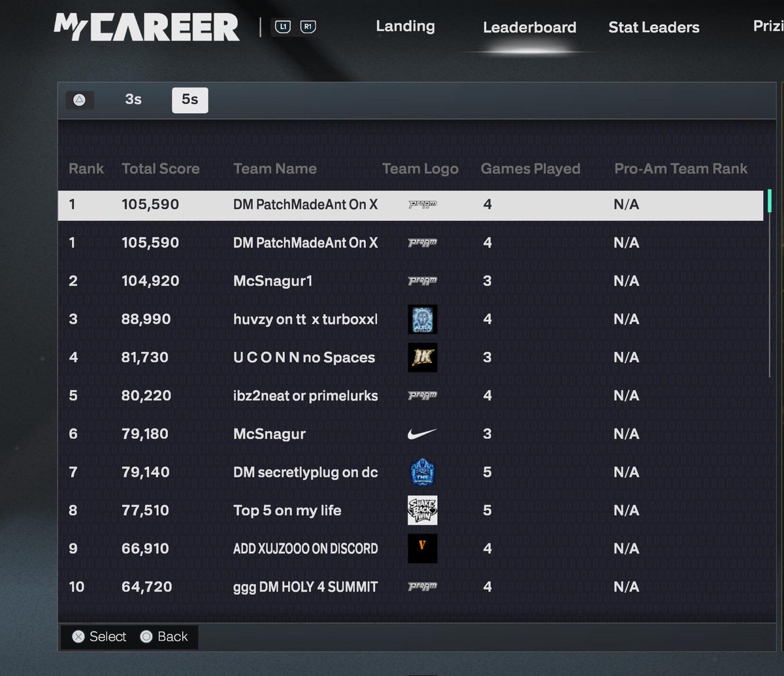Select the McSnagur team name in rank 6

269,434
